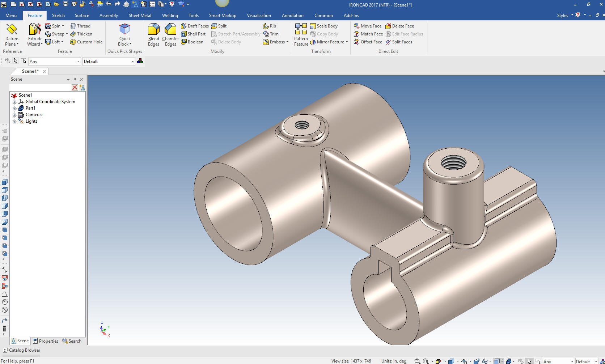
Task: Select the Custom Hole feature
Action: (x=86, y=42)
